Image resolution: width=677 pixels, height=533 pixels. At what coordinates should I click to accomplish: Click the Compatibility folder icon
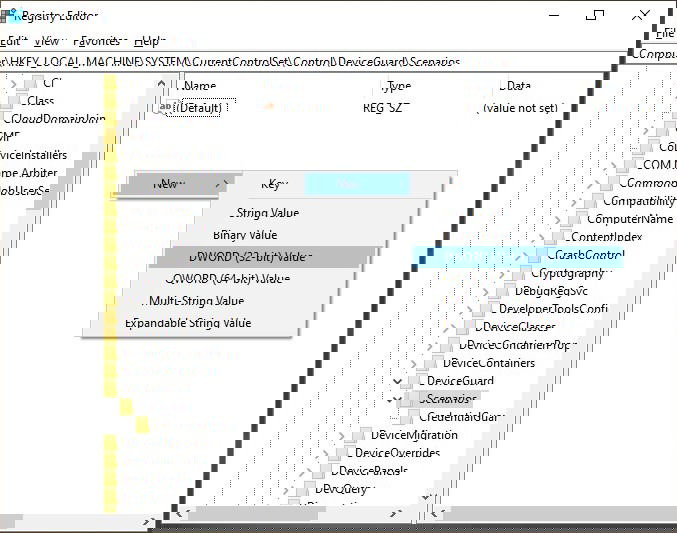pyautogui.click(x=592, y=201)
